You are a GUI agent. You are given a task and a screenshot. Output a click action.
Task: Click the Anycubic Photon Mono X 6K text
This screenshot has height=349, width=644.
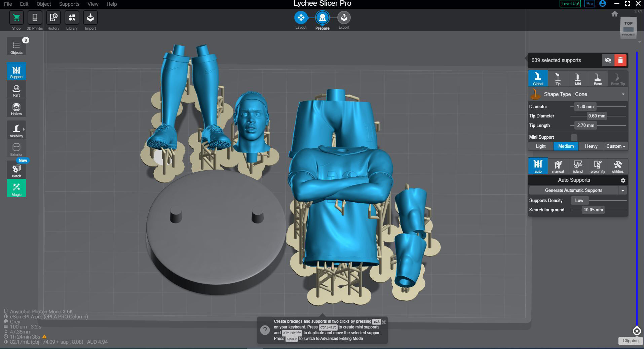click(x=41, y=312)
